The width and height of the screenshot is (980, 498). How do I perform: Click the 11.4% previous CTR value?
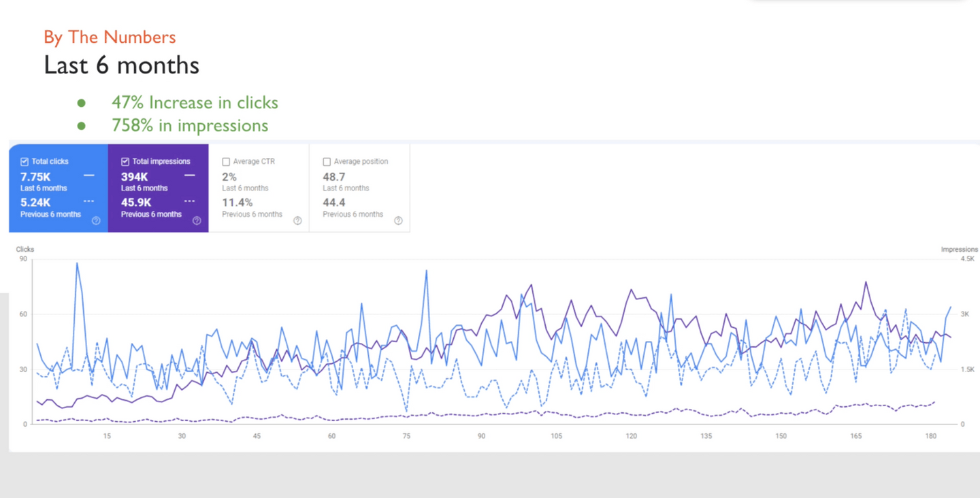[238, 202]
